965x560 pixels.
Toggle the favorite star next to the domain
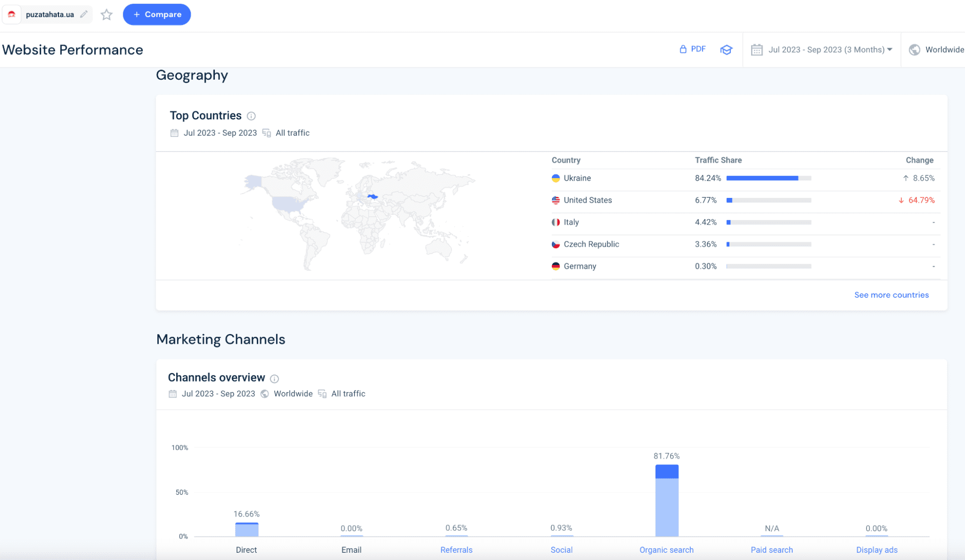106,14
